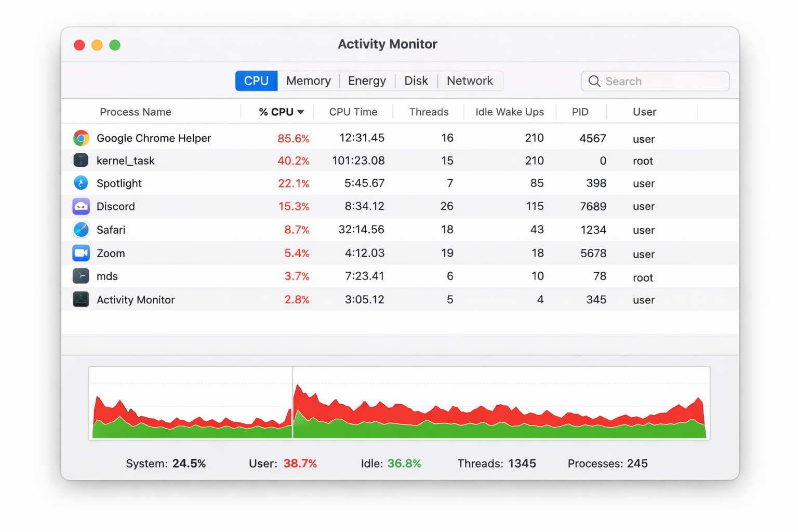The width and height of the screenshot is (798, 532).
Task: Click the 22.1% CPU value
Action: tap(294, 183)
